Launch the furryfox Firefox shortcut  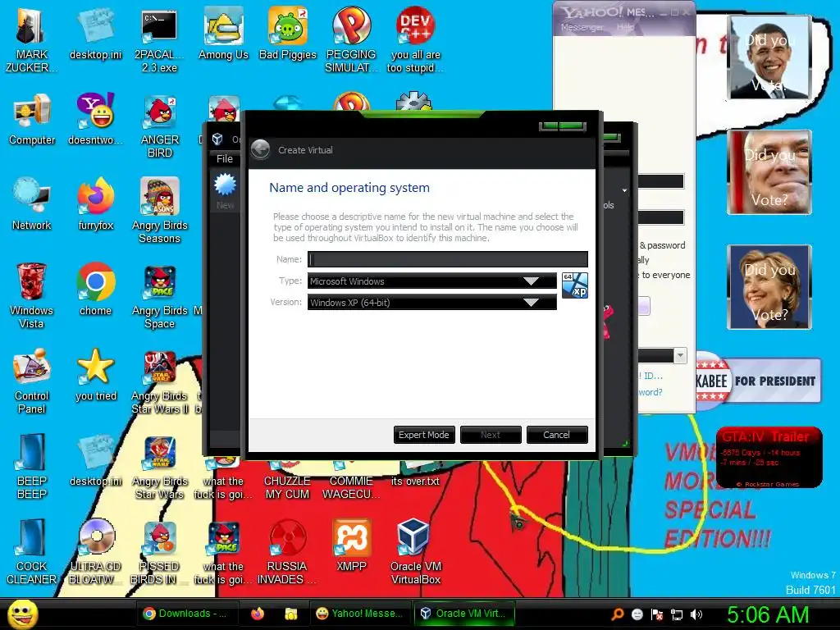tap(96, 204)
